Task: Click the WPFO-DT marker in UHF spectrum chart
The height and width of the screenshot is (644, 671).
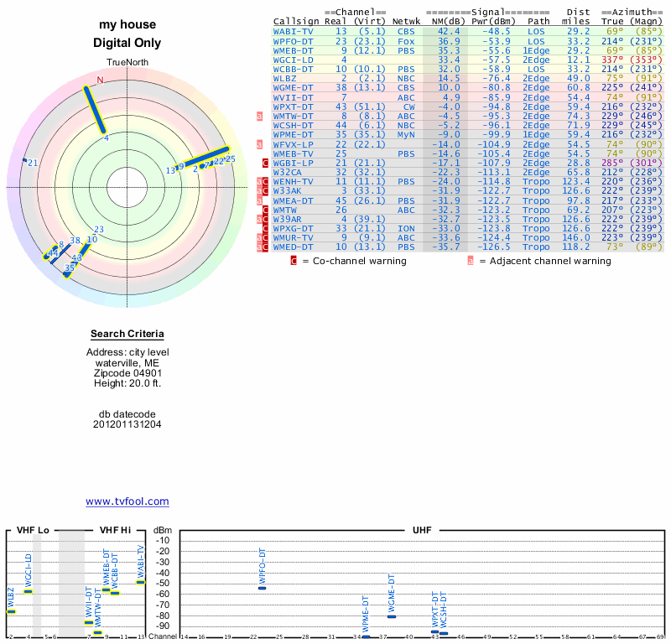Action: point(262,588)
